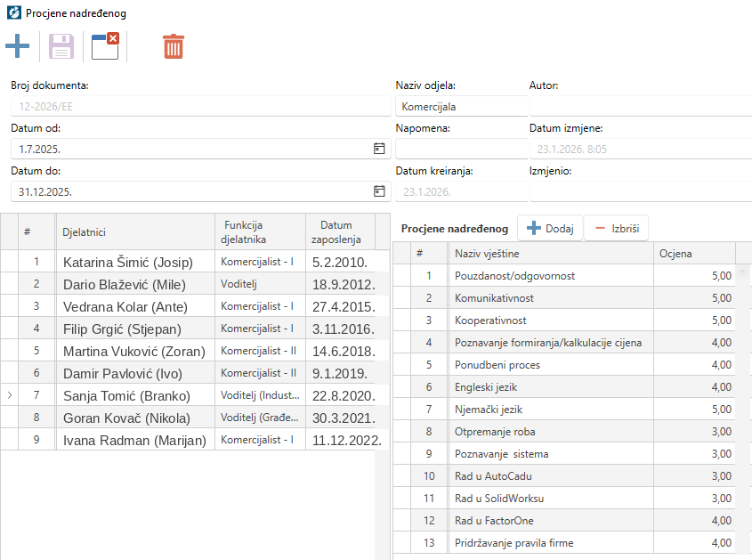This screenshot has height=560, width=752.
Task: Click the blue plus add-new toolbar icon
Action: [17, 46]
